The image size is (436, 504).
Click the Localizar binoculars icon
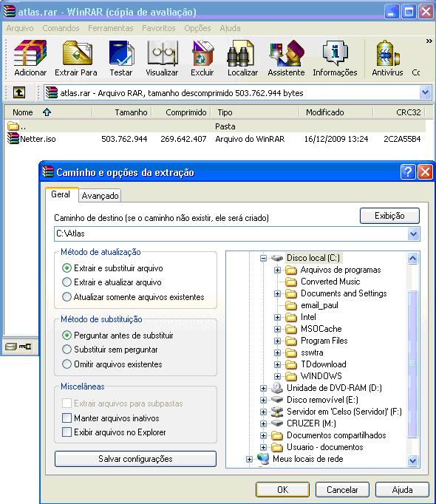coord(241,53)
